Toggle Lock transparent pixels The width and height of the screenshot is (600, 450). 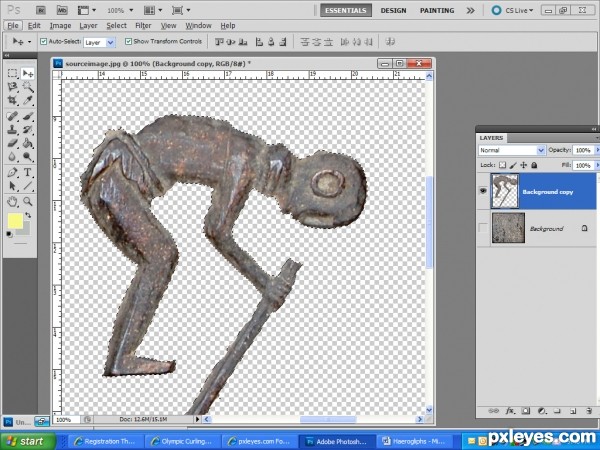502,165
